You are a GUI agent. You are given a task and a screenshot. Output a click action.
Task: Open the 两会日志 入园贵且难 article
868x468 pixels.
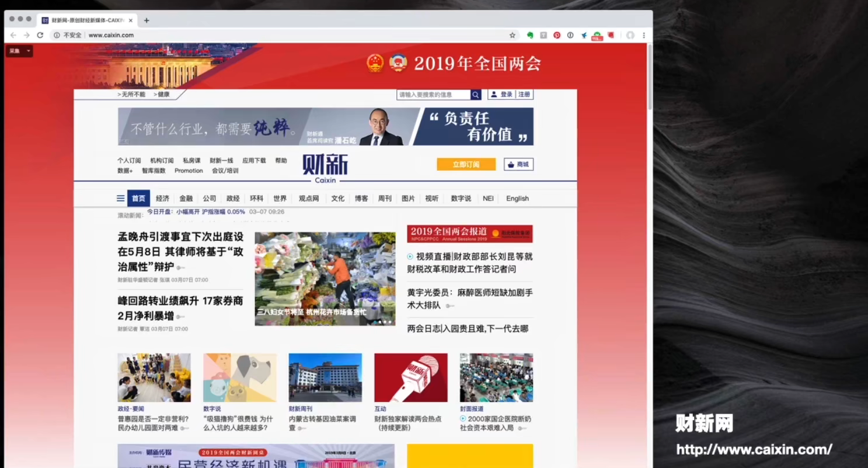[468, 329]
